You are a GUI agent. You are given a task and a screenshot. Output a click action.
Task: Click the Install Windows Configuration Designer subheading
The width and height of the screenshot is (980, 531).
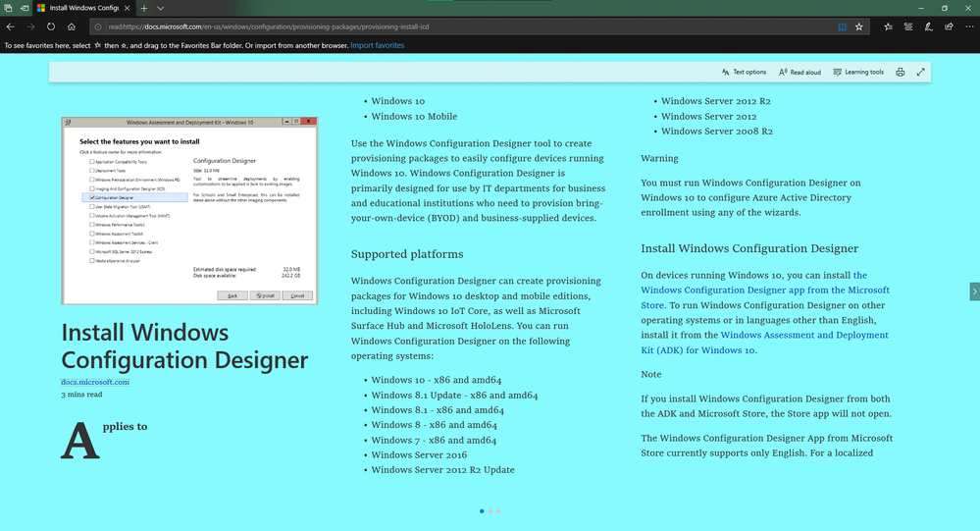click(x=749, y=248)
